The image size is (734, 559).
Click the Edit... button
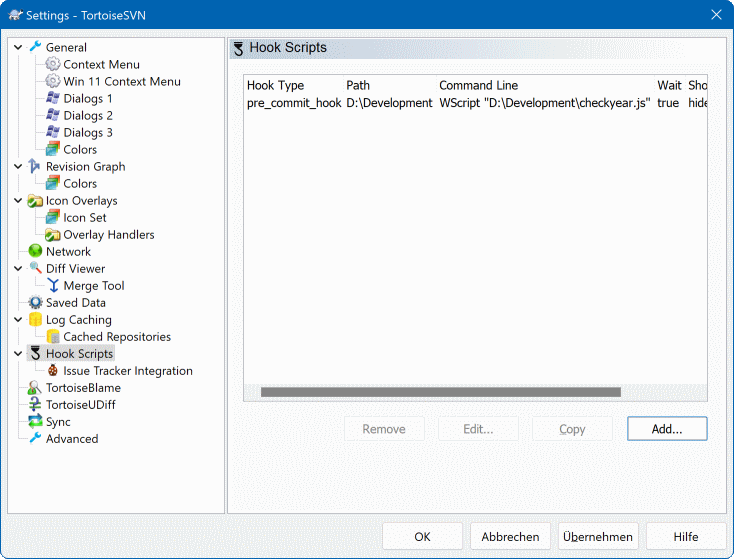tap(478, 429)
